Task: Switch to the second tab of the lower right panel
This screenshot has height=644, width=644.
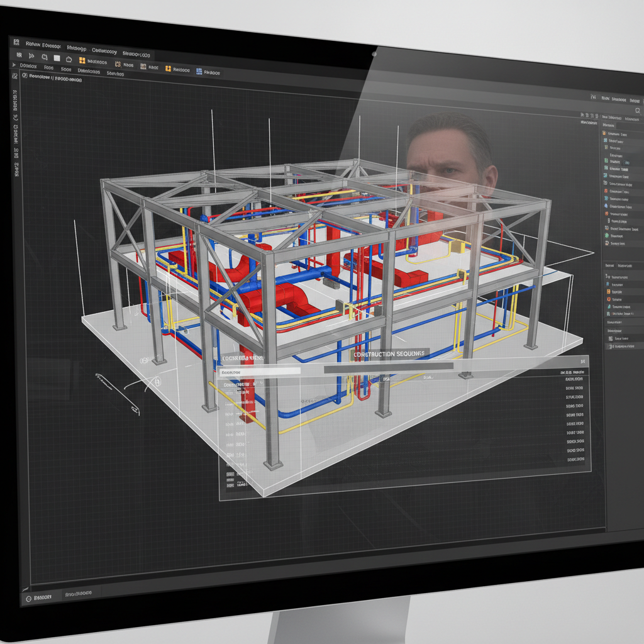Action: (x=625, y=266)
